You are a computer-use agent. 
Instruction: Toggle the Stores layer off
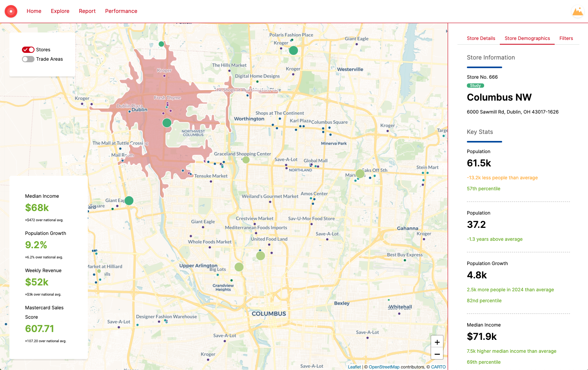[x=28, y=50]
